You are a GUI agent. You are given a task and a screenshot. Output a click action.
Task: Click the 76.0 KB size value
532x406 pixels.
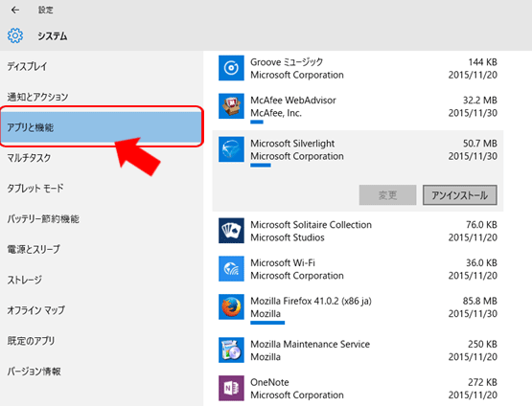(x=481, y=225)
